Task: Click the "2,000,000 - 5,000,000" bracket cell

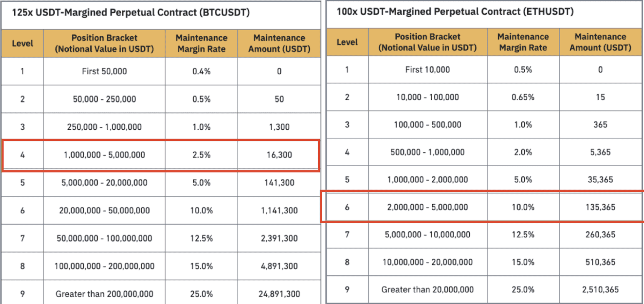Action: click(428, 207)
